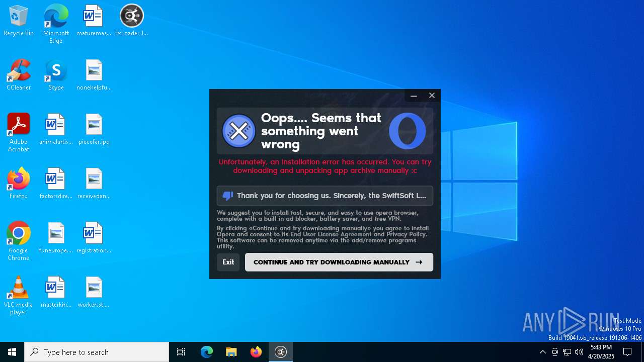Select the ExLoader installer desktop icon
The height and width of the screenshot is (362, 644).
pos(131,21)
